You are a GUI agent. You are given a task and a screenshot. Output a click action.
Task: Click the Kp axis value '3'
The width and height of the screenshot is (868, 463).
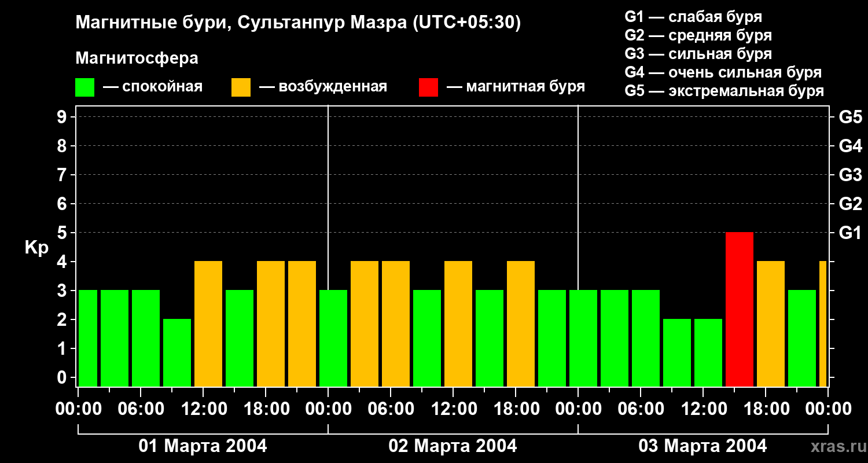pyautogui.click(x=63, y=291)
